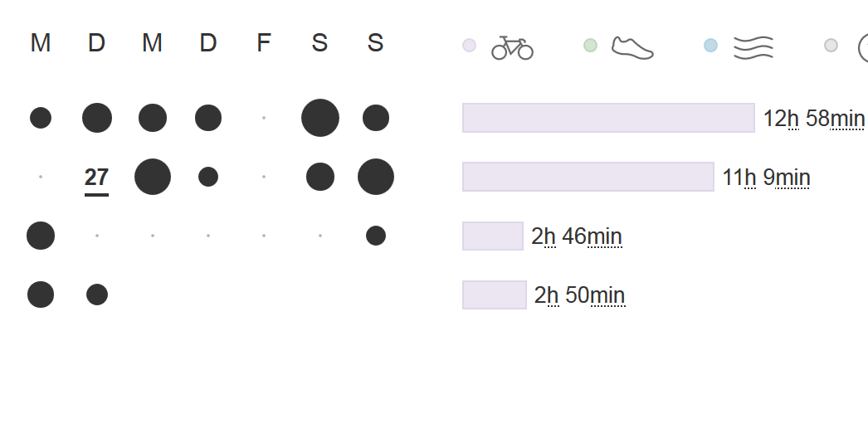
Task: Select the cycling bike icon
Action: tap(512, 47)
